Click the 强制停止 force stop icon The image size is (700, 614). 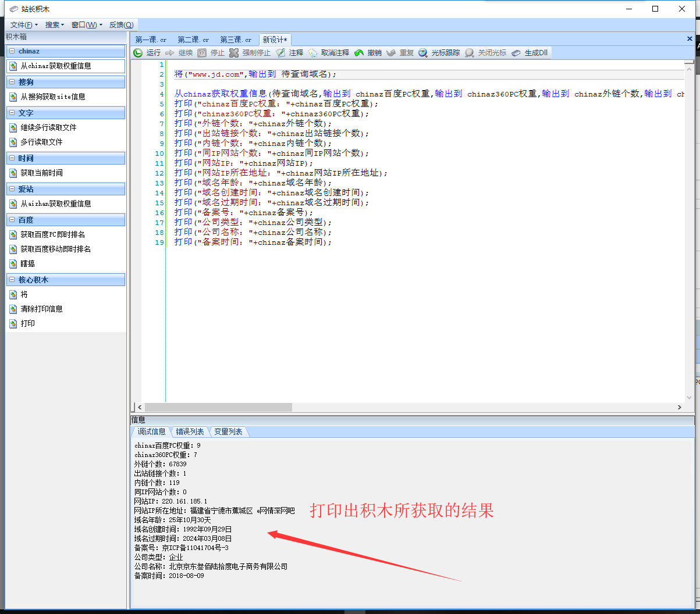(234, 53)
